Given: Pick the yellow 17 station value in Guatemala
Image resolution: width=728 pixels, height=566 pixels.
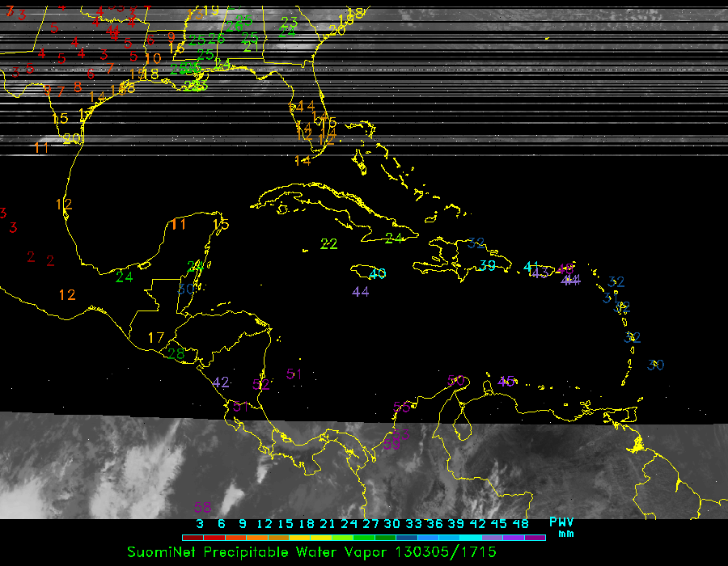Looking at the screenshot, I should [x=156, y=337].
